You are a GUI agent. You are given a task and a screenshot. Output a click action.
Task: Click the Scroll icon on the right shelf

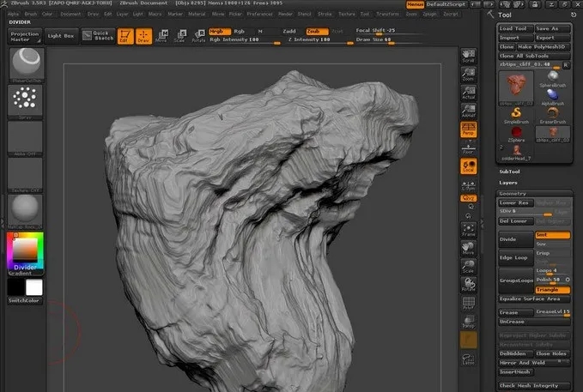tap(469, 56)
